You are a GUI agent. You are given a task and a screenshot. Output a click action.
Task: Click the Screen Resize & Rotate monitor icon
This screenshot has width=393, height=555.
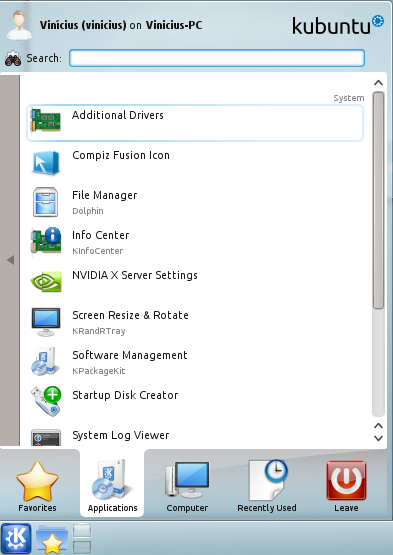coord(46,322)
